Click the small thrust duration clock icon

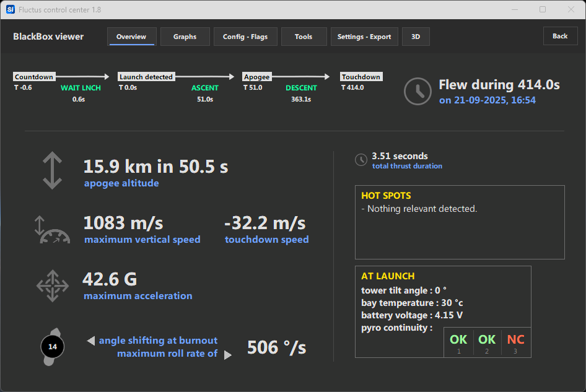pos(361,160)
